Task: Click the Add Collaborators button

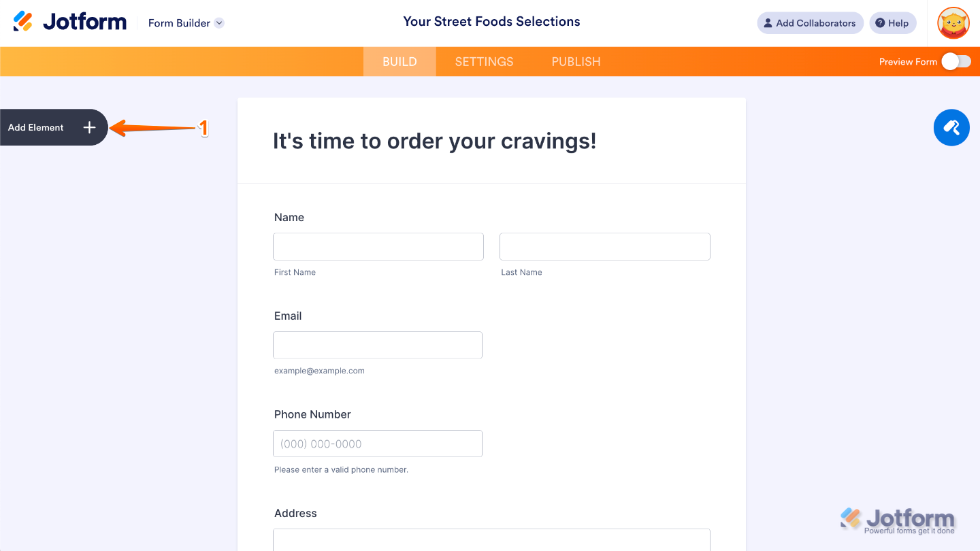Action: [810, 22]
